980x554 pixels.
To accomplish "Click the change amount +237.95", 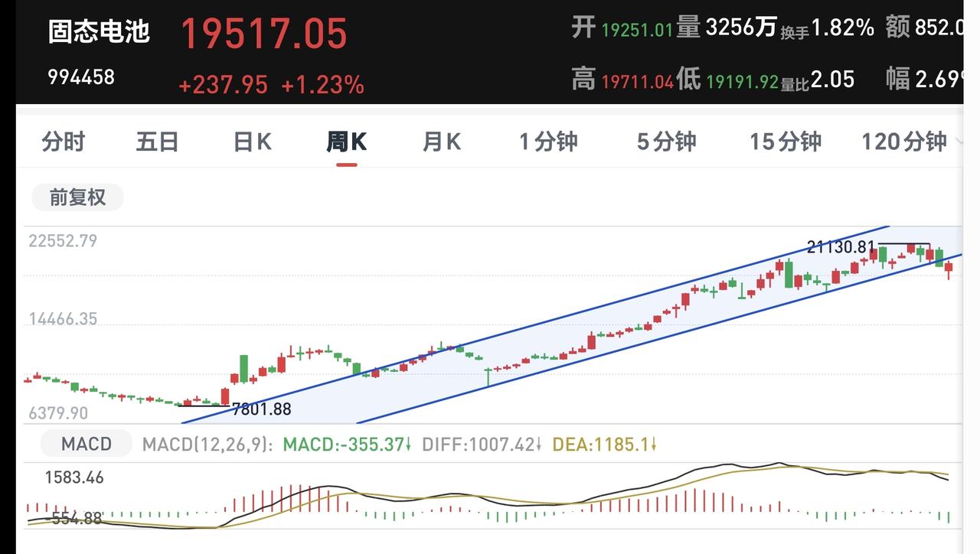I will 223,85.
